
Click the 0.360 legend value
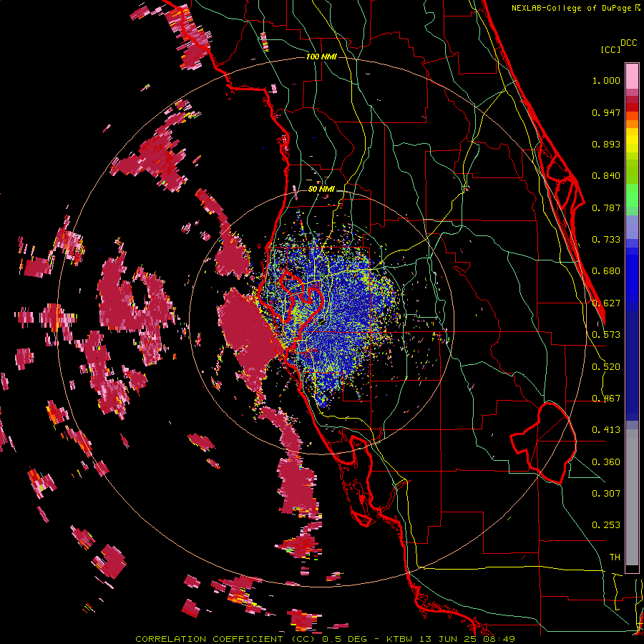606,462
